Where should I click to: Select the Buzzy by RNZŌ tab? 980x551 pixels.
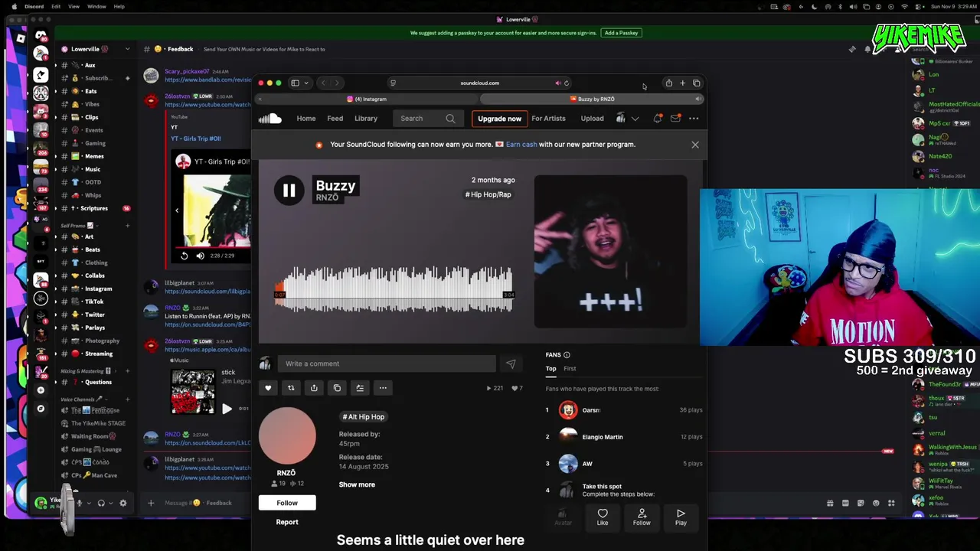[x=592, y=99]
